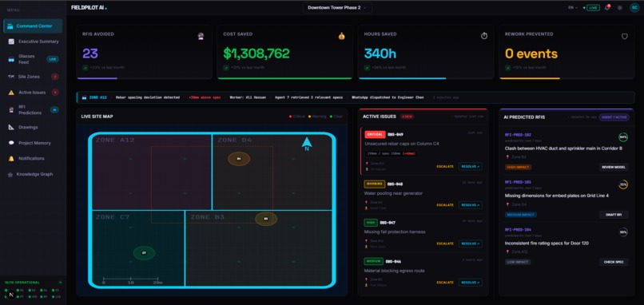Click the north compass arrow on map
Viewport: 644px width, 305px height.
307,144
